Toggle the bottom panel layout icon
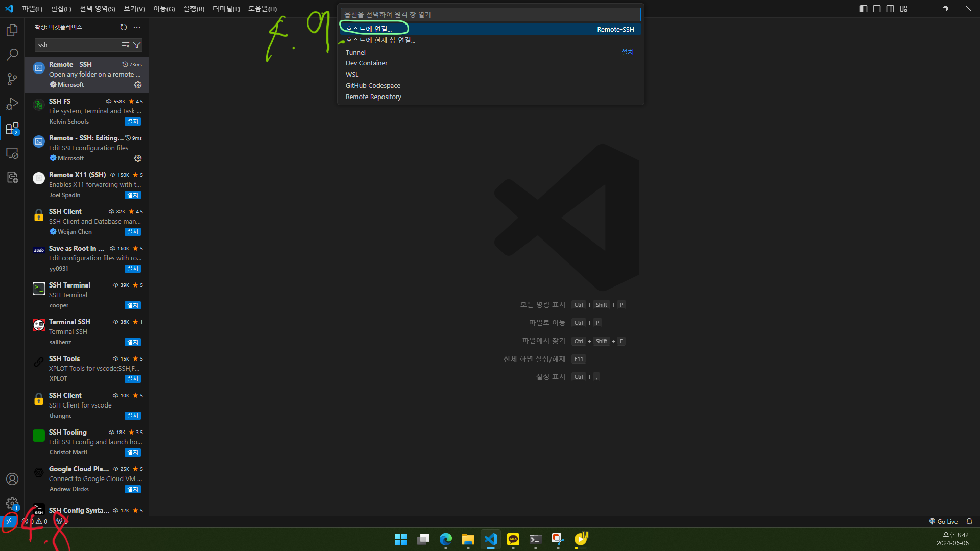The width and height of the screenshot is (980, 551). click(877, 9)
